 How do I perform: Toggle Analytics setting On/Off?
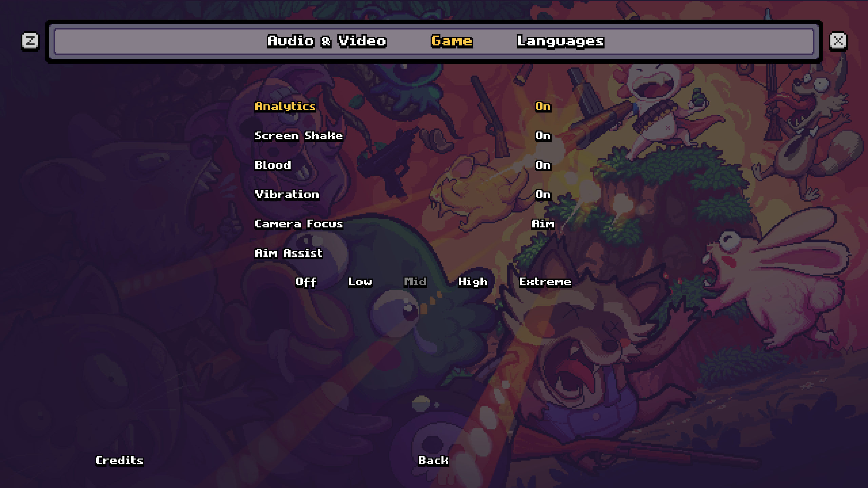[542, 107]
